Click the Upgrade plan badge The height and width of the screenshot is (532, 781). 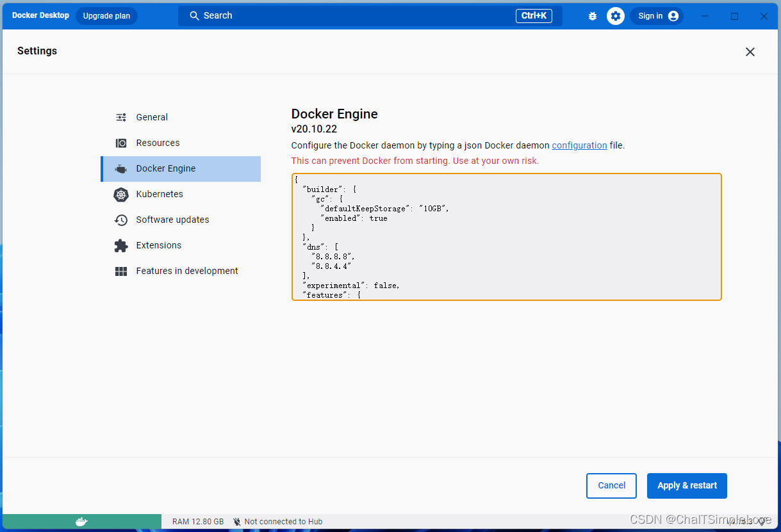pos(106,15)
